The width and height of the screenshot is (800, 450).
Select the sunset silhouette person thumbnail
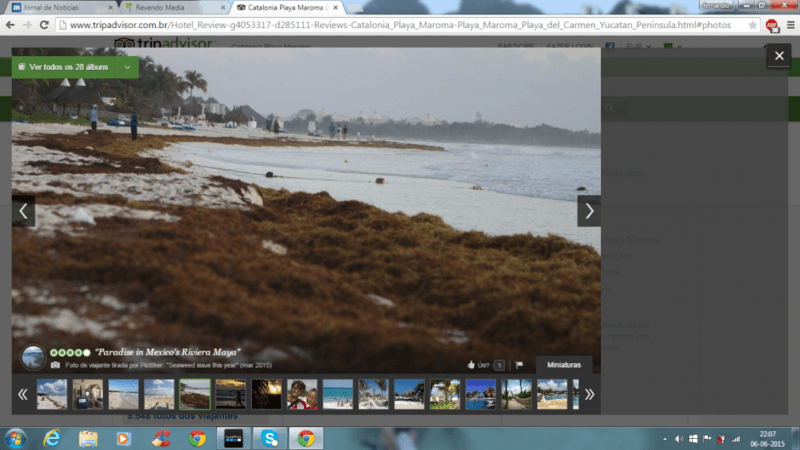pos(231,394)
